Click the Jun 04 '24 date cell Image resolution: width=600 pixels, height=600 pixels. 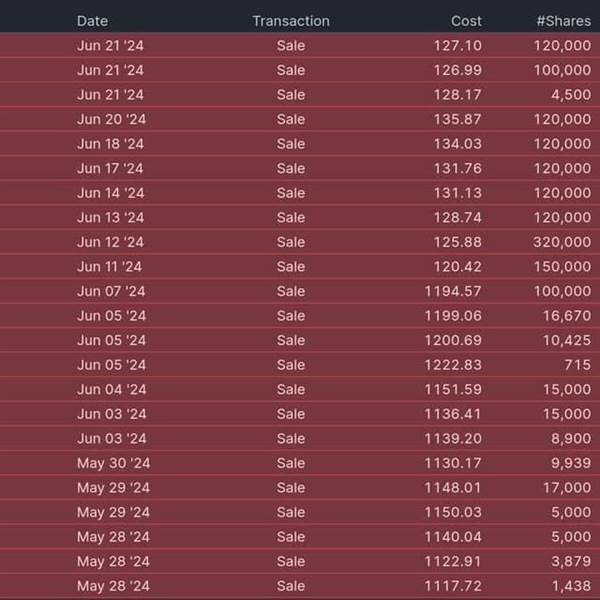[111, 389]
